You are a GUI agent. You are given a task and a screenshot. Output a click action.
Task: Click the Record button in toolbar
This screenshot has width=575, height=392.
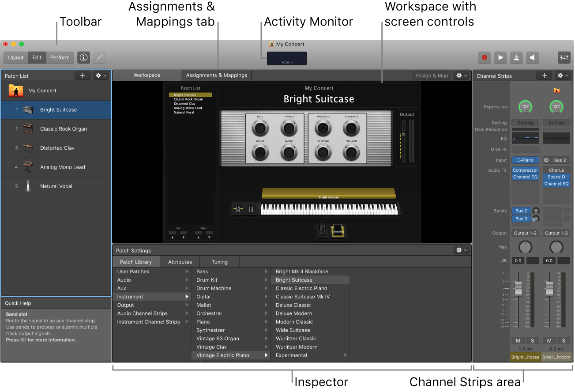(x=485, y=57)
